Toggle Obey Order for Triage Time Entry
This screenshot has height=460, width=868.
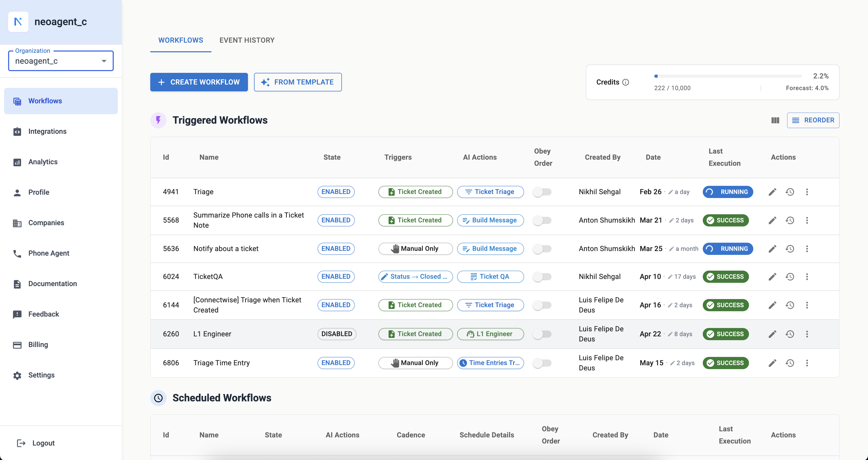[542, 363]
